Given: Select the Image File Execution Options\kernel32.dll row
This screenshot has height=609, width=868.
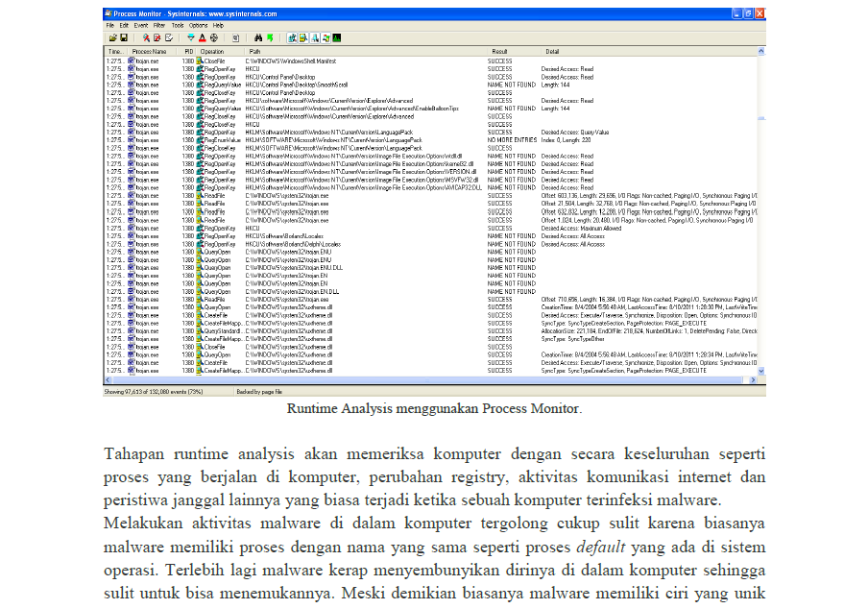Looking at the screenshot, I should coord(431,164).
